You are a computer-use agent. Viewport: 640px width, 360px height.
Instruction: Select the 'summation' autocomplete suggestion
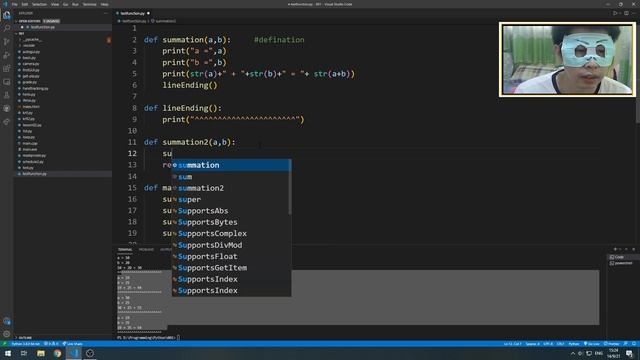coord(231,165)
